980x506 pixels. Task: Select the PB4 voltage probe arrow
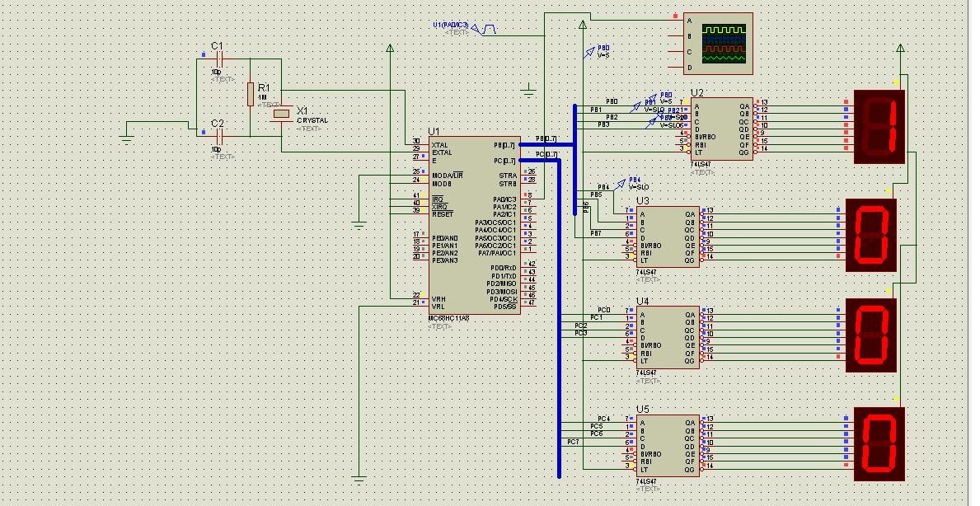click(x=620, y=184)
